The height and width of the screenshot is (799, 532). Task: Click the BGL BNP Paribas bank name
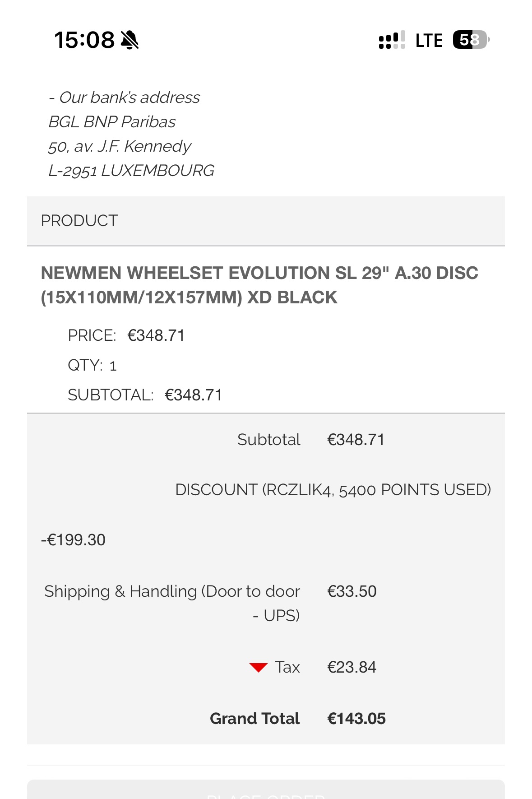click(x=112, y=122)
